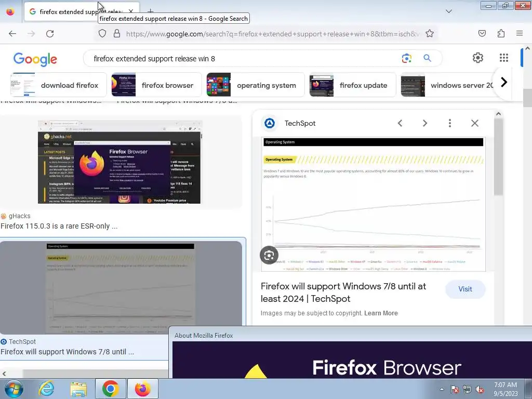
Task: Focus the Firefox URL address bar
Action: click(x=272, y=34)
